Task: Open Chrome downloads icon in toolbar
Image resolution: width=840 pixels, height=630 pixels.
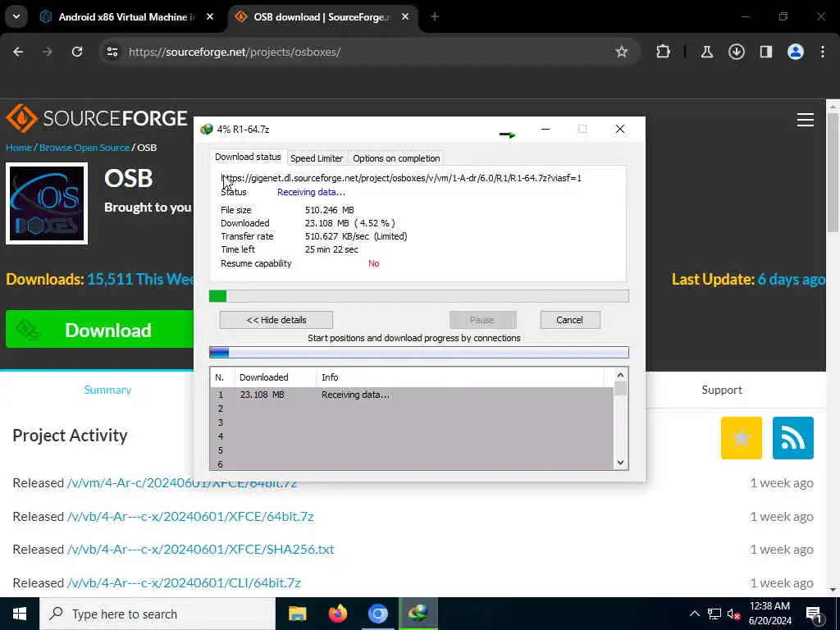Action: (x=737, y=52)
